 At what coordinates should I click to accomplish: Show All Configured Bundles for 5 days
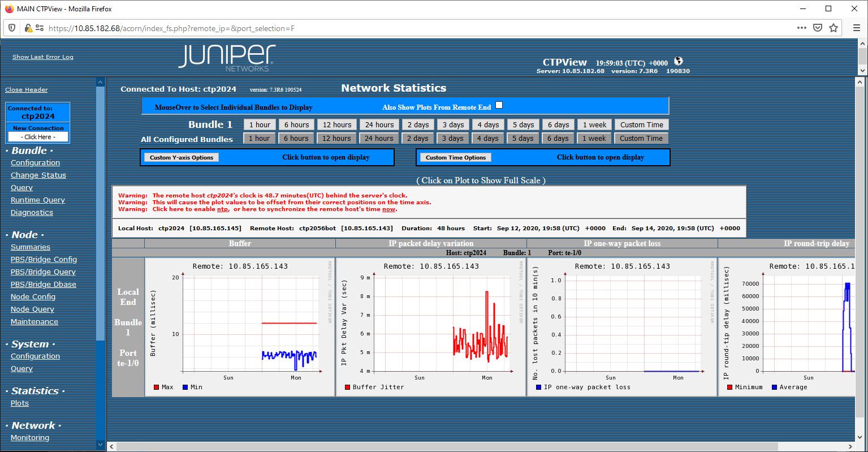[522, 139]
